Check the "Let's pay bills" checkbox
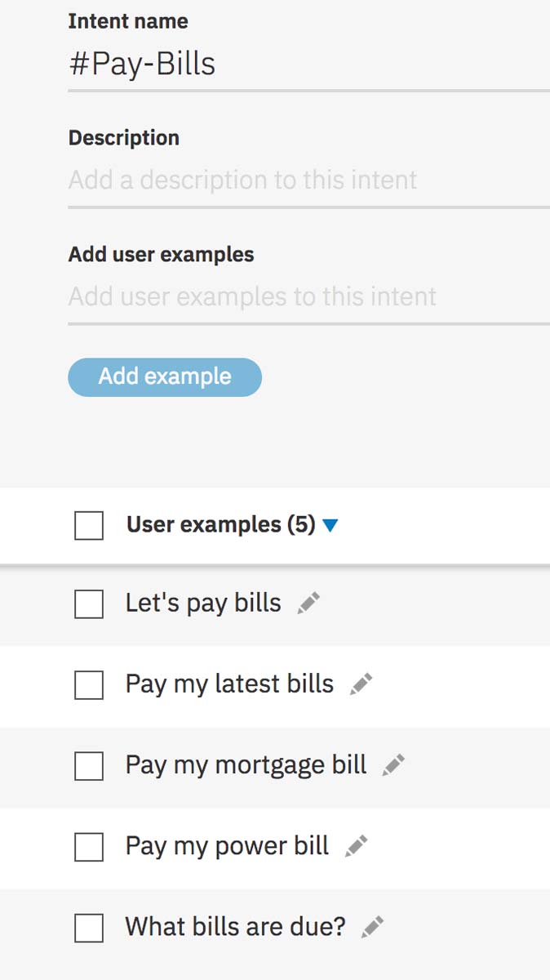The height and width of the screenshot is (980, 550). click(x=89, y=604)
